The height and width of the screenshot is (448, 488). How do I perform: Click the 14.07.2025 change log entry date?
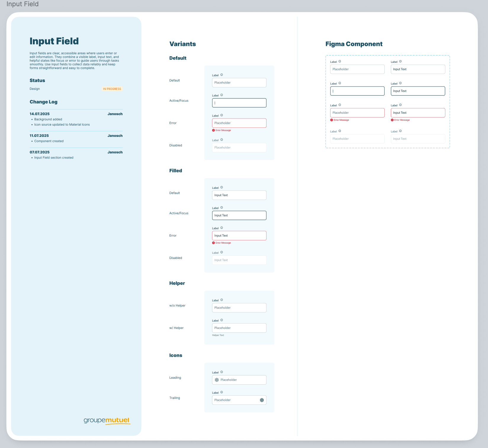(40, 114)
